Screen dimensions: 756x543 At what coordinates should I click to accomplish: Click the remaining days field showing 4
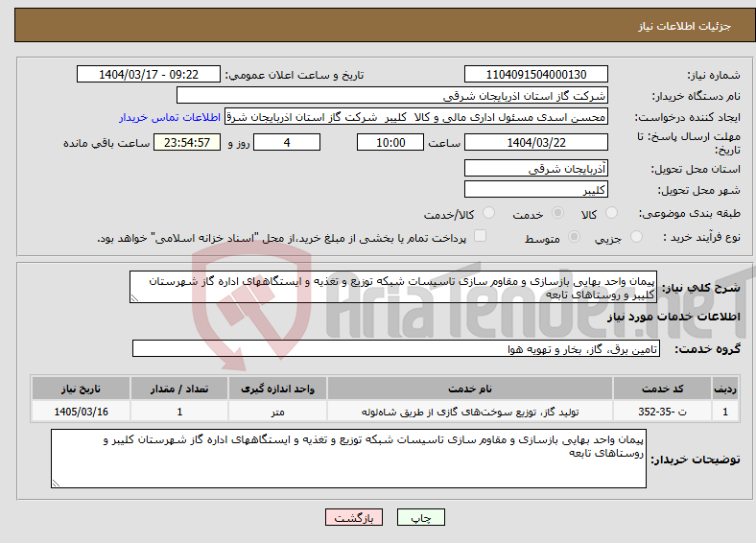[287, 142]
